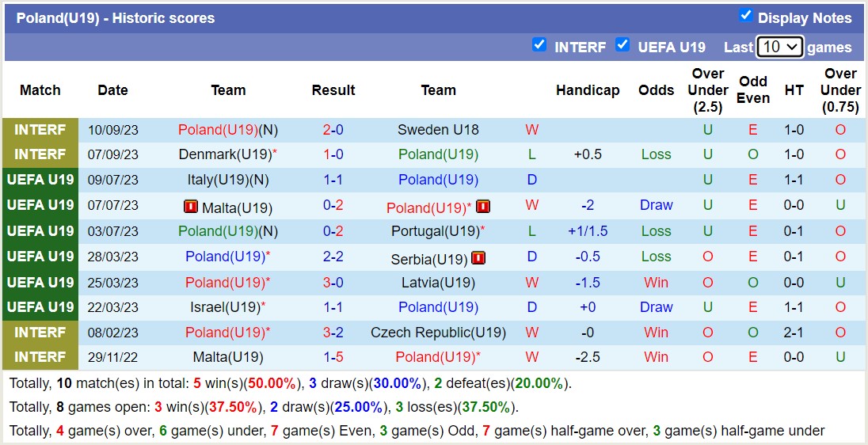Screen dimensions: 868x445
Task: Click the 3-2 result against Czech Republic
Action: click(333, 333)
